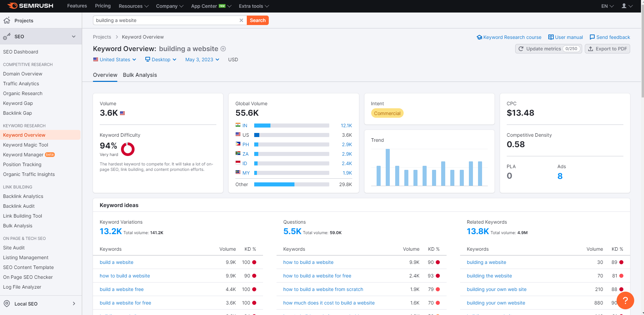The width and height of the screenshot is (644, 315).
Task: Open the orange help question button
Action: point(625,300)
